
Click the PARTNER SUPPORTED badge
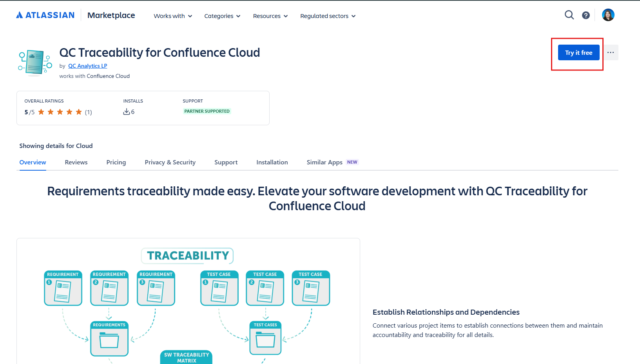pyautogui.click(x=207, y=111)
